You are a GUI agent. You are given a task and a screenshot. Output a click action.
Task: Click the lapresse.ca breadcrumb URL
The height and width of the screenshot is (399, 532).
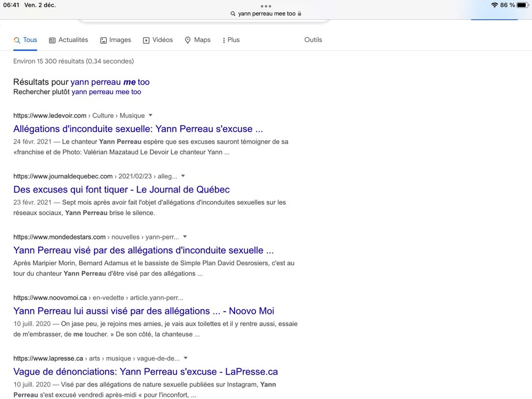97,359
